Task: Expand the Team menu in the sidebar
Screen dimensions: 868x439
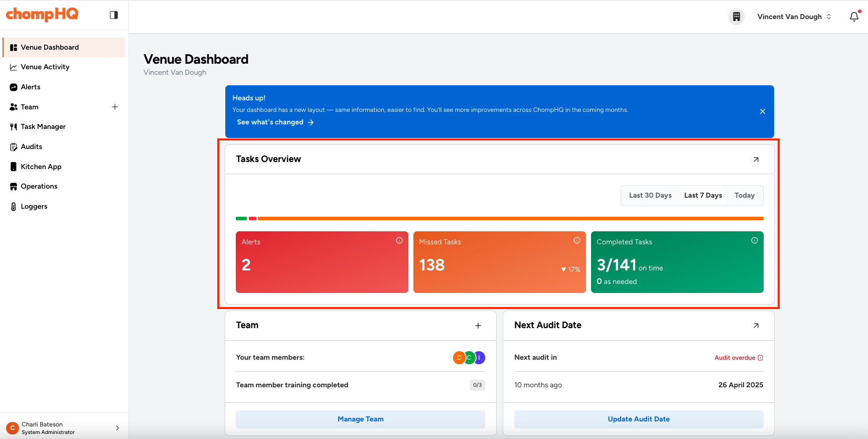Action: [115, 107]
